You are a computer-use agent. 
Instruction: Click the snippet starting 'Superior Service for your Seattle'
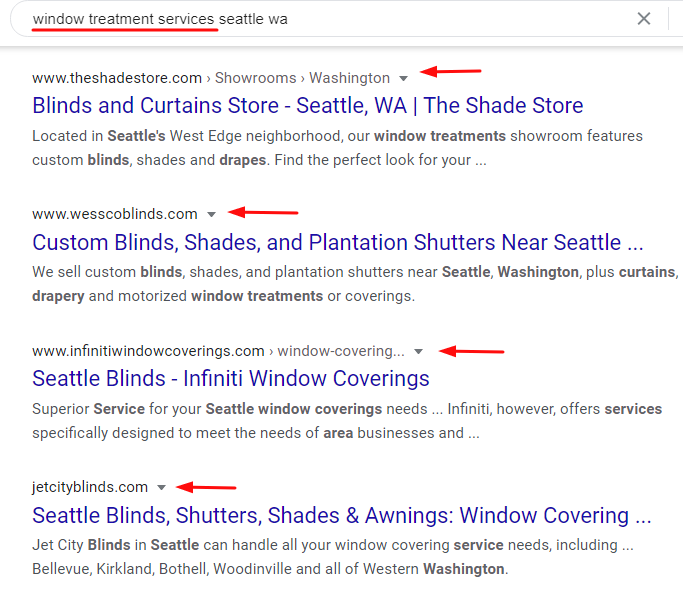(x=347, y=421)
